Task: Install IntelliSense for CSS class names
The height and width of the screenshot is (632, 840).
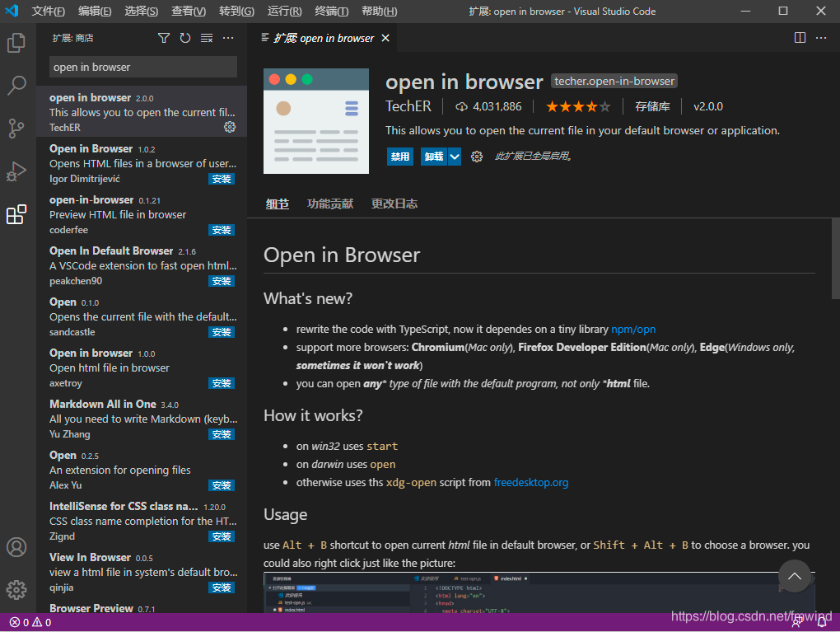Action: pos(222,536)
